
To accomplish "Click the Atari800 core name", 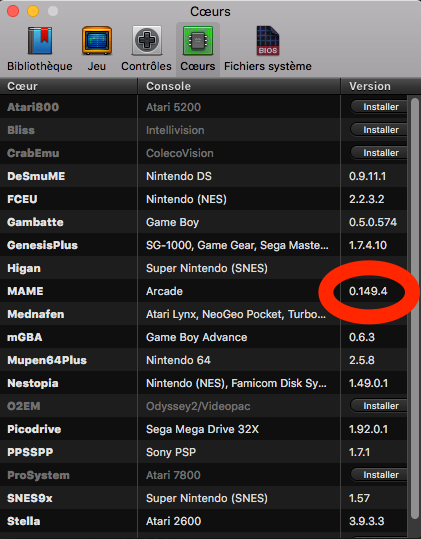I will click(33, 107).
